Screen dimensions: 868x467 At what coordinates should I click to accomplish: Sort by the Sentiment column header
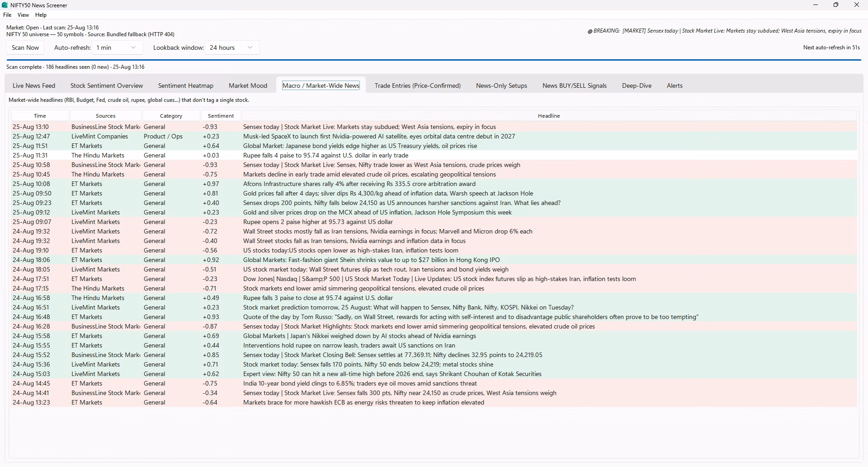point(221,116)
